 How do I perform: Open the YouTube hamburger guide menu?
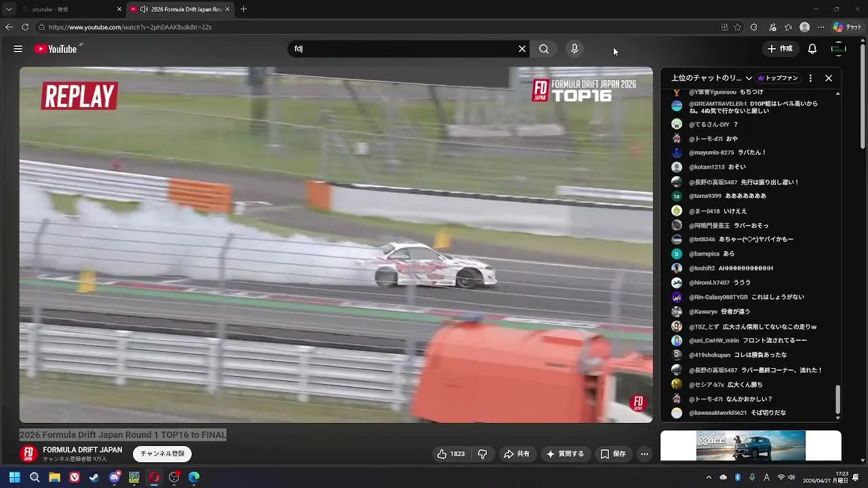pyautogui.click(x=18, y=49)
